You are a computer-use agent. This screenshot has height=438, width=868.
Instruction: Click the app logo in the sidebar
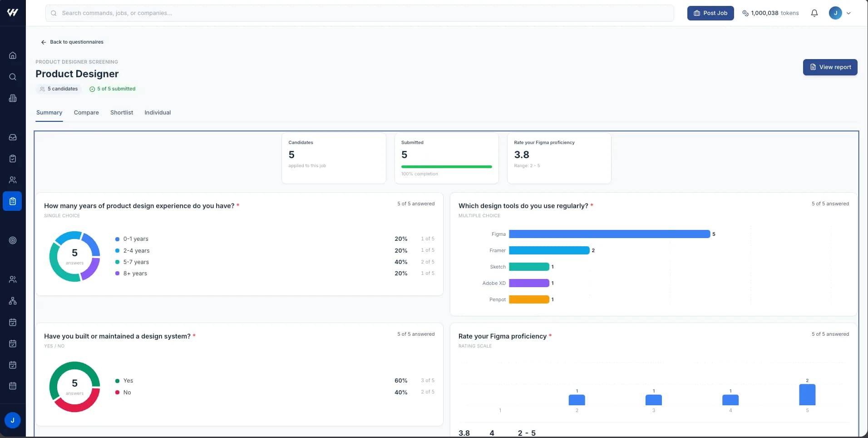13,13
